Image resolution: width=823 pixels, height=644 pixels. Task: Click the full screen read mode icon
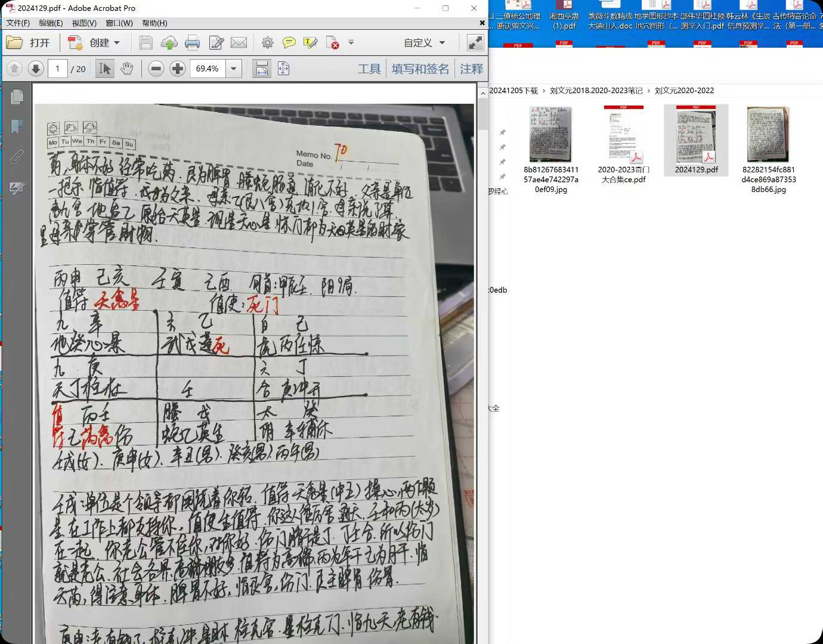475,42
